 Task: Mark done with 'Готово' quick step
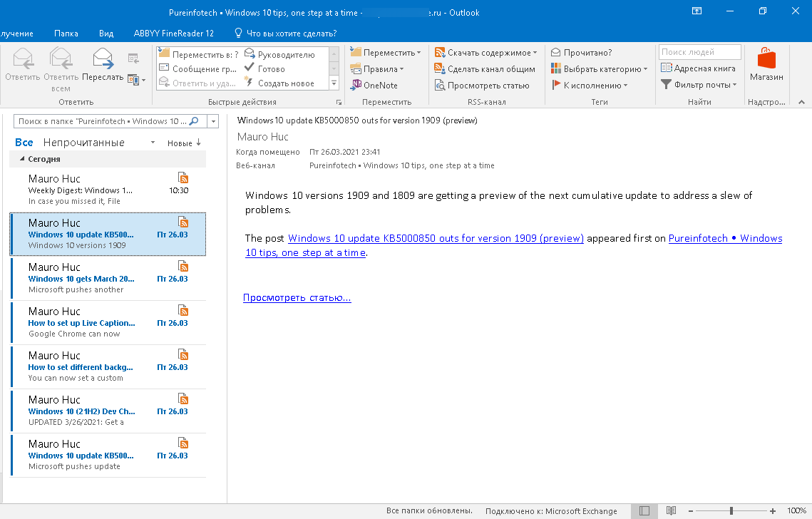tap(264, 68)
